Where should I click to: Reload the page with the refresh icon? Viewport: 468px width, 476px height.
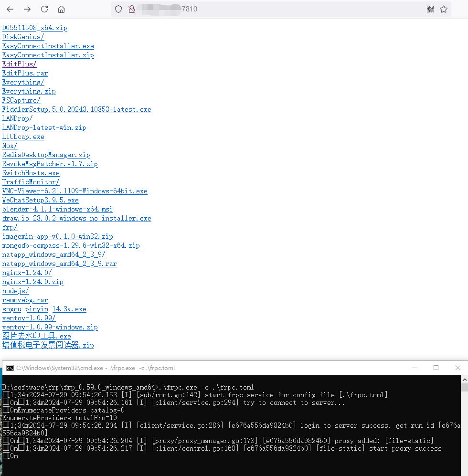44,9
